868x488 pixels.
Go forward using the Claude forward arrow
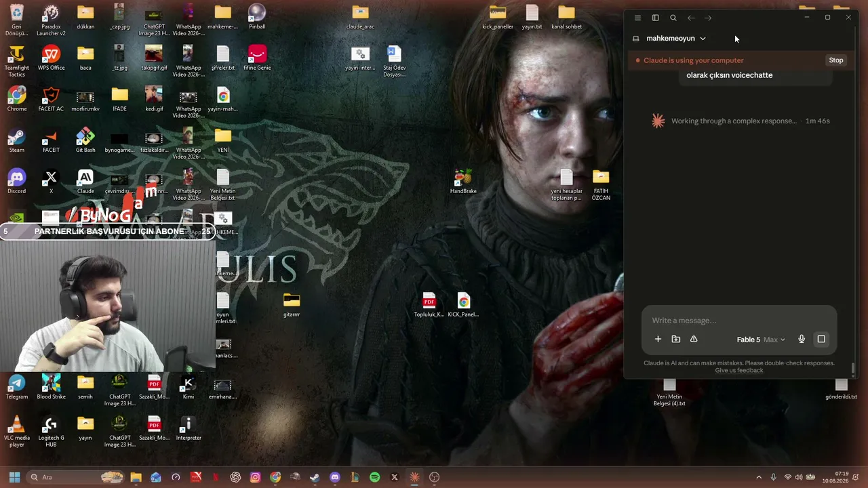pyautogui.click(x=708, y=18)
